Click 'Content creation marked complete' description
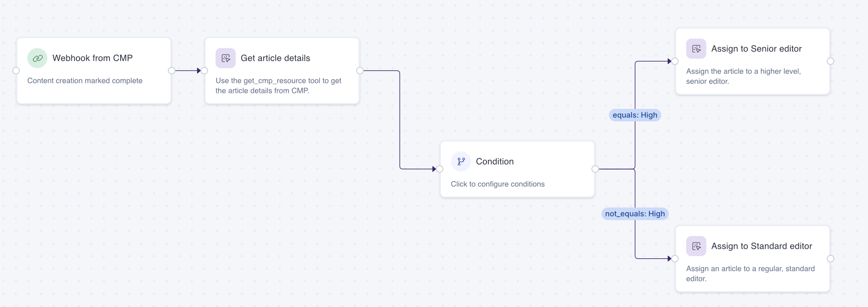 click(85, 81)
